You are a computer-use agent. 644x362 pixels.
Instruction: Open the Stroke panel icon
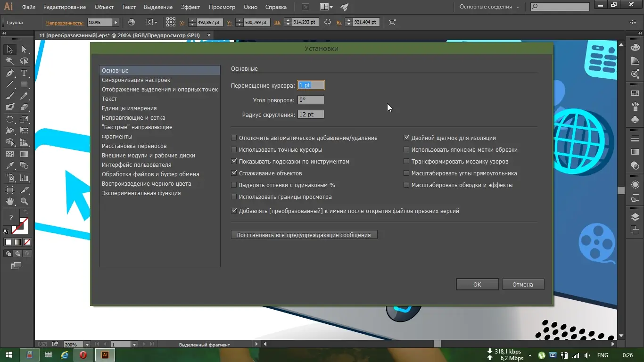(635, 139)
